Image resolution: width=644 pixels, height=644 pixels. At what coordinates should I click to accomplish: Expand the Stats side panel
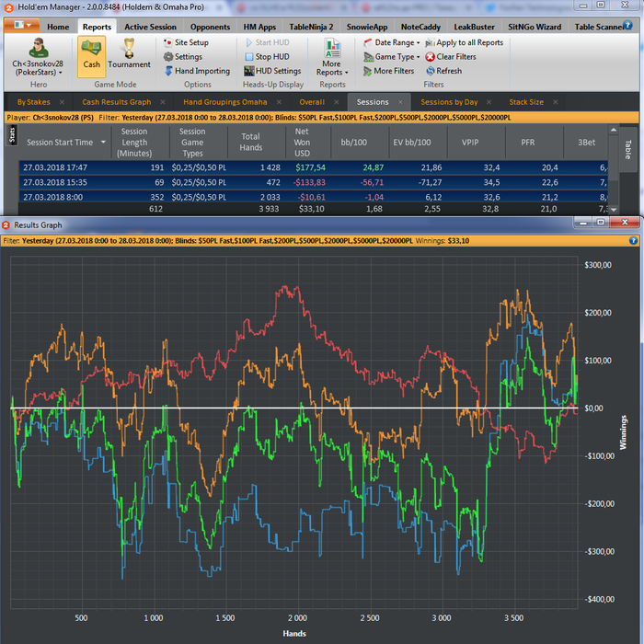coord(11,135)
